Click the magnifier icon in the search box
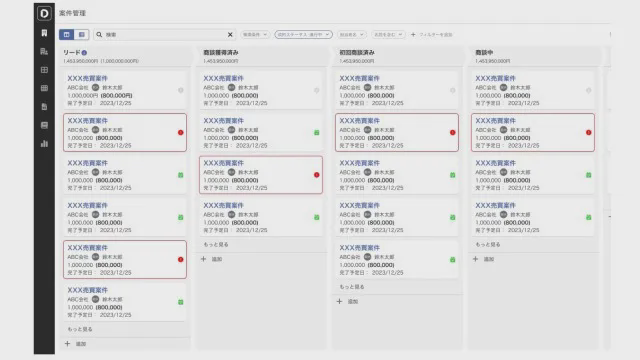The image size is (640, 360). 99,35
